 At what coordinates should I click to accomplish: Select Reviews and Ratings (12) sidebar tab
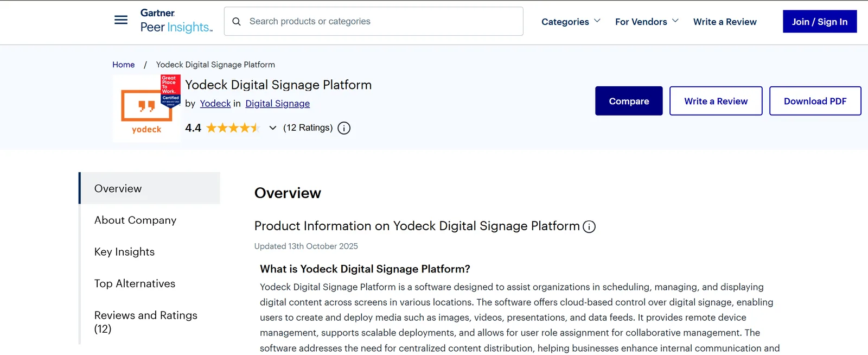tap(150, 322)
